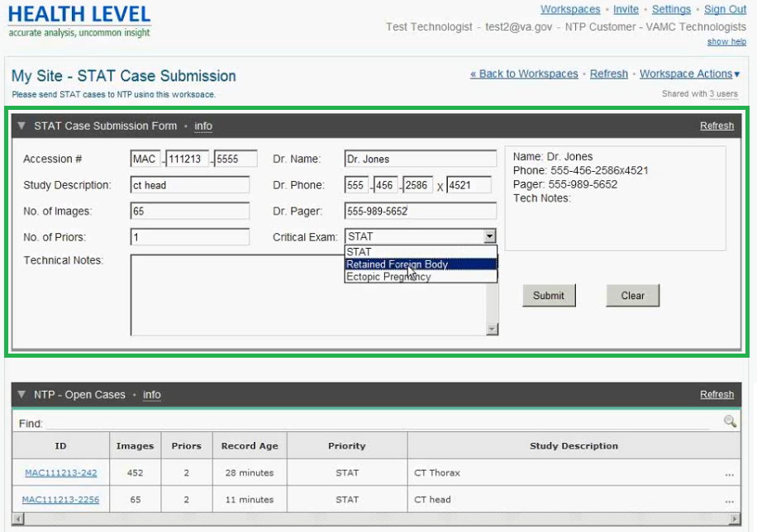Open the Critical Exam dropdown arrow
The image size is (757, 532).
(489, 236)
